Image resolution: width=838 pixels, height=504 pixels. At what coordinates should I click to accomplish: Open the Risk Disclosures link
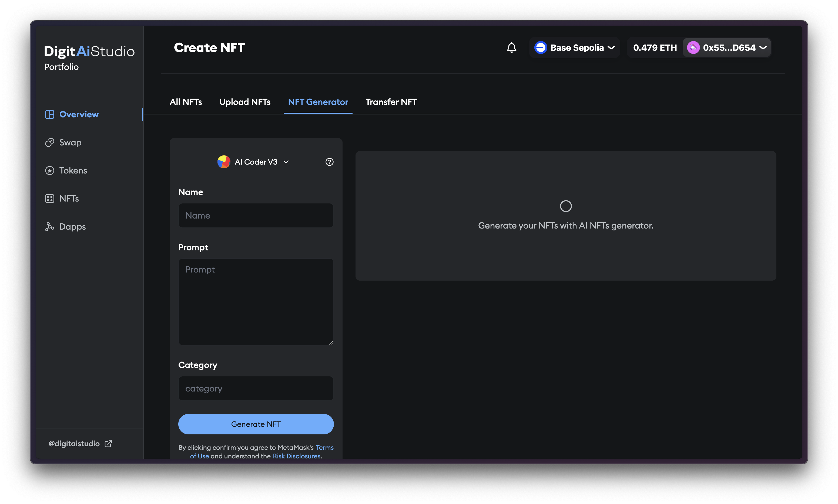pyautogui.click(x=296, y=456)
